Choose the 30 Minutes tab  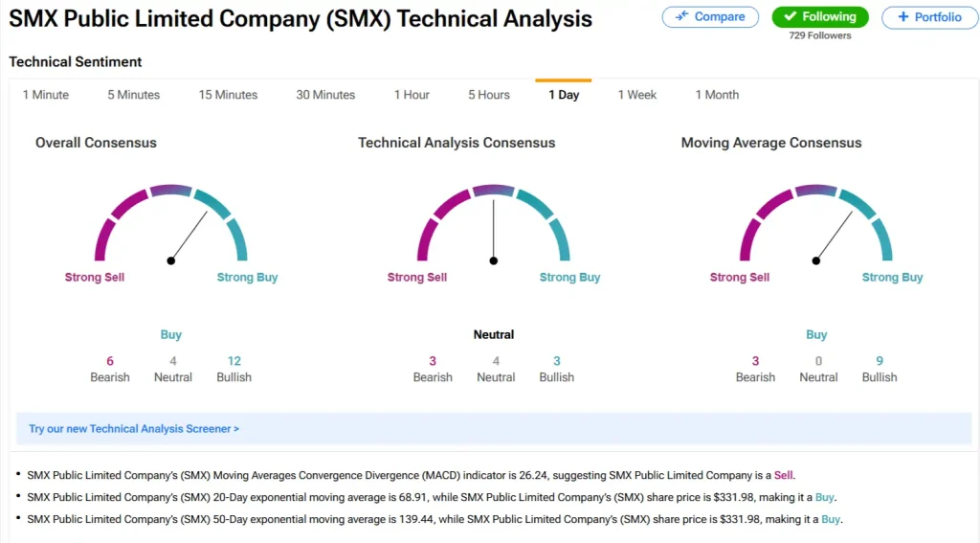tap(325, 95)
